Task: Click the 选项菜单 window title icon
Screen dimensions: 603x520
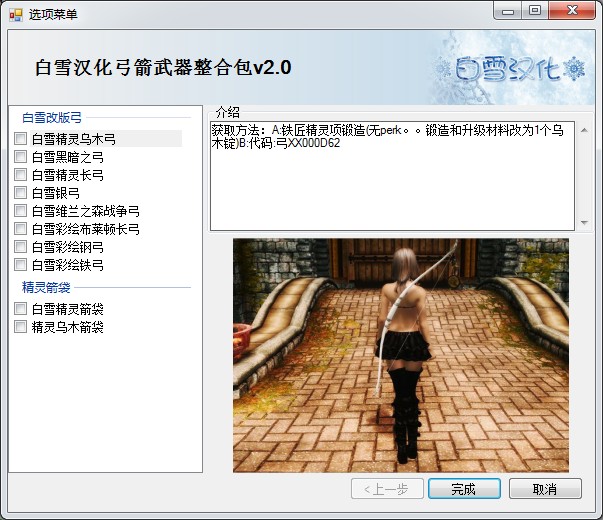Action: click(x=16, y=15)
